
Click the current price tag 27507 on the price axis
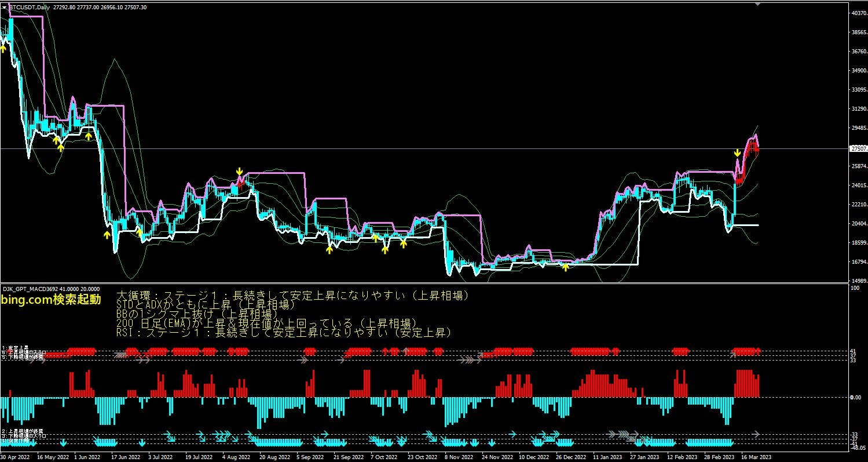point(858,149)
